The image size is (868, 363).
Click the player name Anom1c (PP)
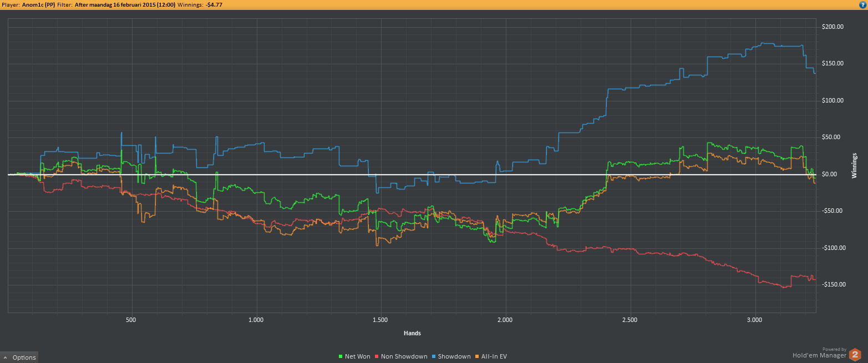38,4
